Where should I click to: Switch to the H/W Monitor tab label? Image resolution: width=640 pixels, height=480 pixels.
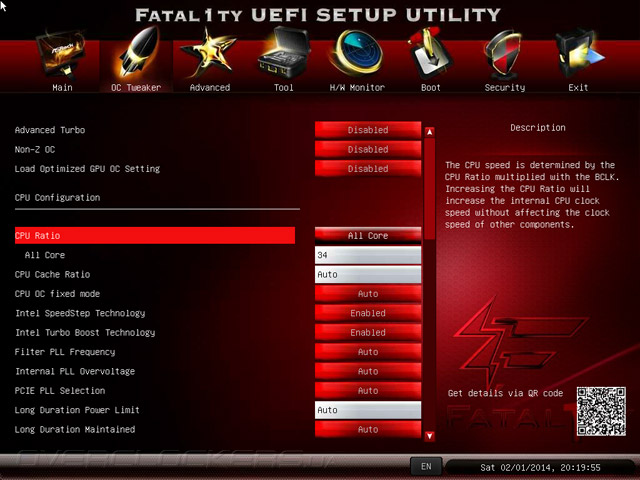(357, 87)
